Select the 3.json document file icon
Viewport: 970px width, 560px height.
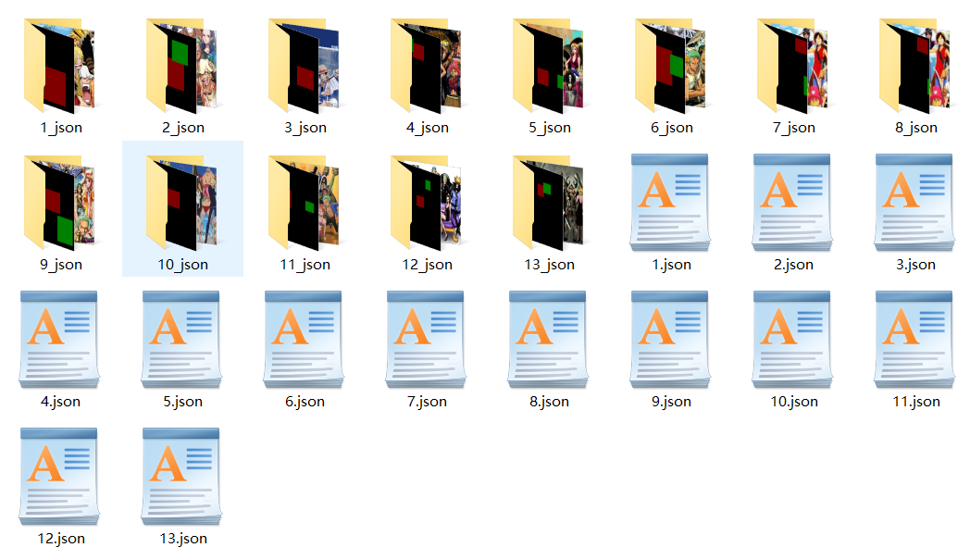914,203
